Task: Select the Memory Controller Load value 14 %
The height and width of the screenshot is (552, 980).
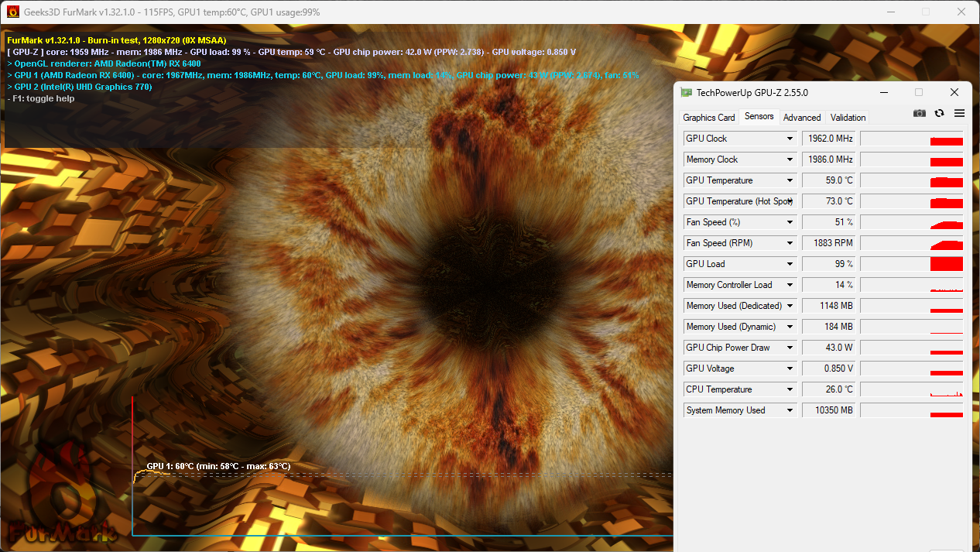Action: click(829, 285)
